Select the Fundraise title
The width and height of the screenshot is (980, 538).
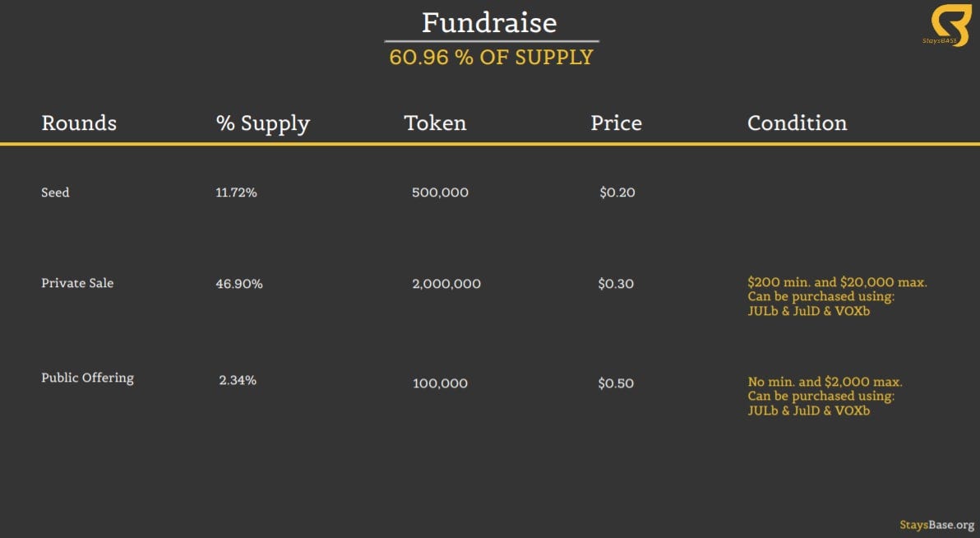click(x=489, y=22)
